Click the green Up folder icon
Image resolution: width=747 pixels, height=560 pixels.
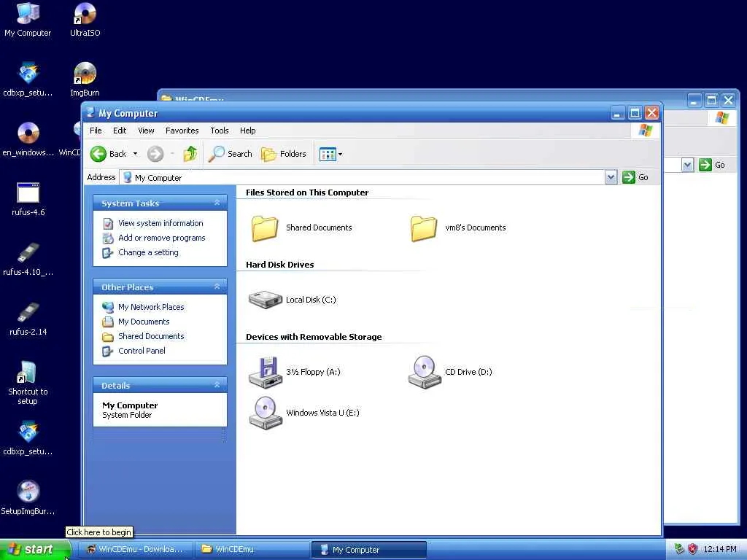pyautogui.click(x=190, y=154)
